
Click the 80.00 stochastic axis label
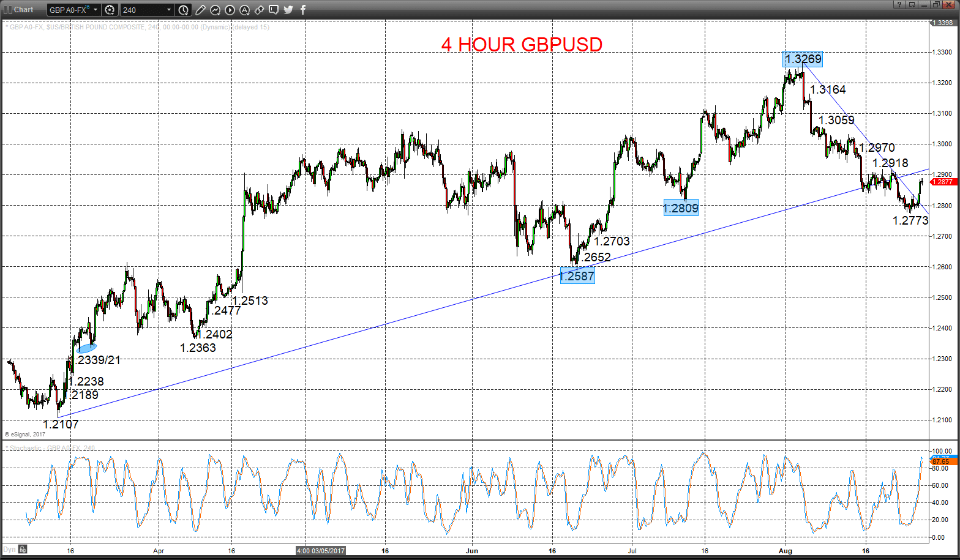pos(939,469)
